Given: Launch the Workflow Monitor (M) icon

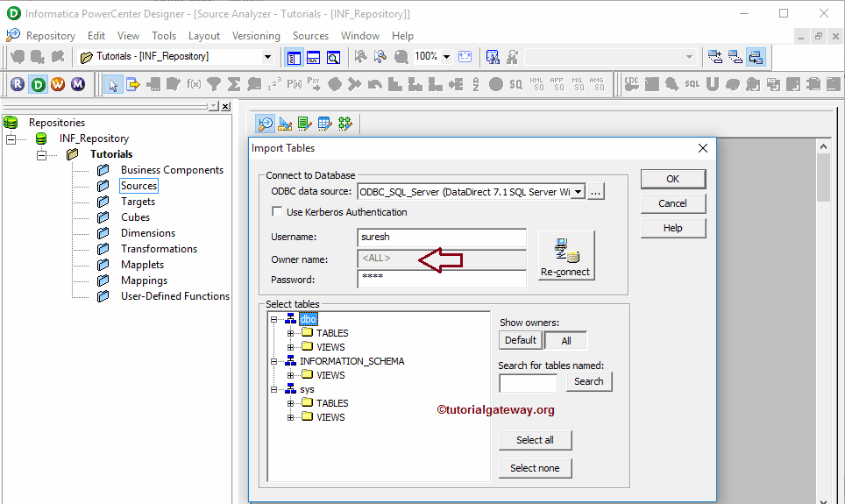Looking at the screenshot, I should click(78, 84).
